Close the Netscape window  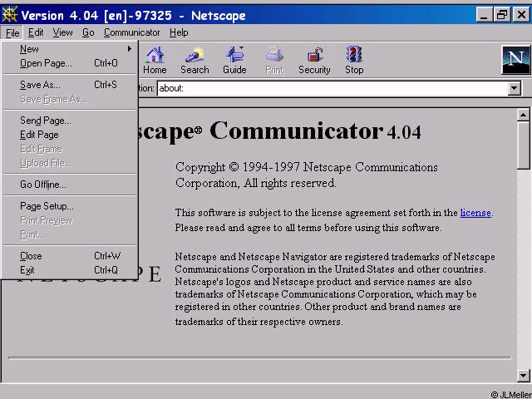tap(521, 15)
